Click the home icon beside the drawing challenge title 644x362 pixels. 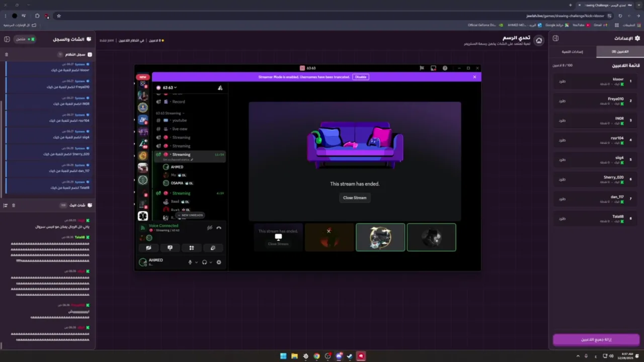click(x=539, y=41)
